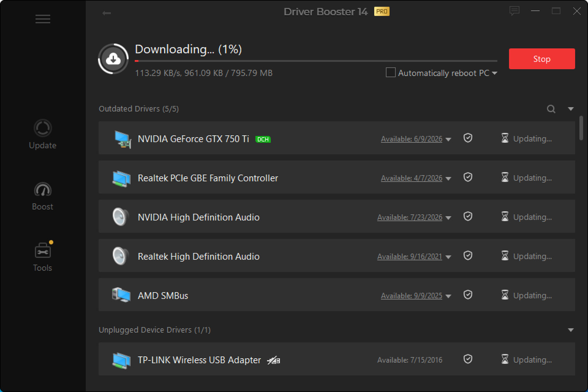
Task: Open the version dropdown for NVIDIA High Definition Audio
Action: pyautogui.click(x=448, y=218)
